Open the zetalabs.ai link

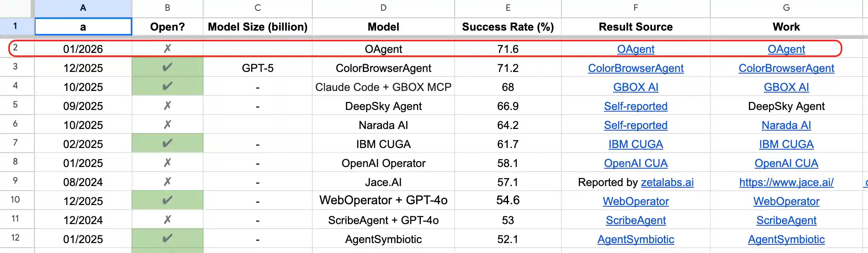pos(667,182)
